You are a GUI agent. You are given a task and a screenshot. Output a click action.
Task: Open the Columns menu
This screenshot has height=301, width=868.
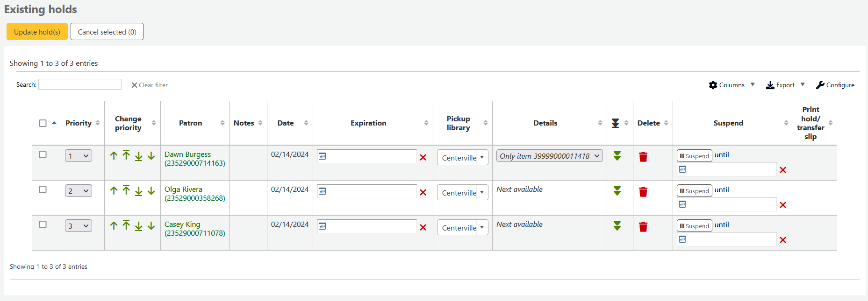tap(732, 85)
